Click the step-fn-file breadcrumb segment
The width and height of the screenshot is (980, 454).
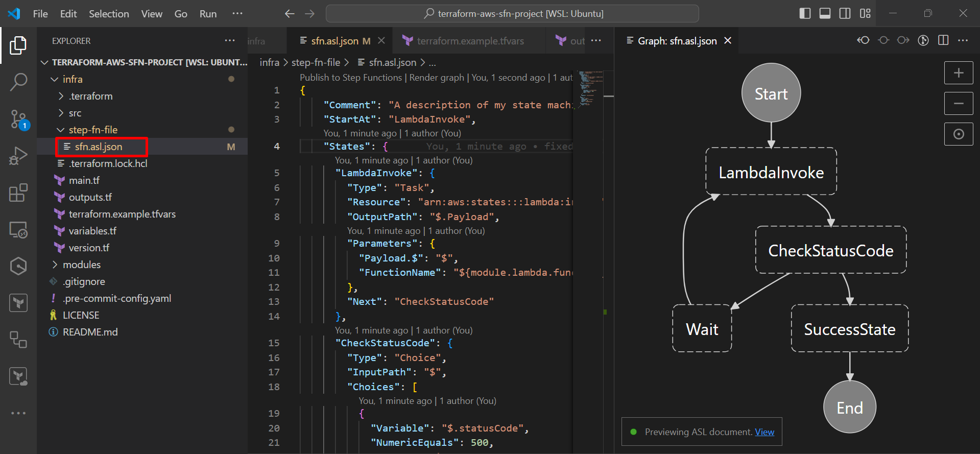pos(316,62)
